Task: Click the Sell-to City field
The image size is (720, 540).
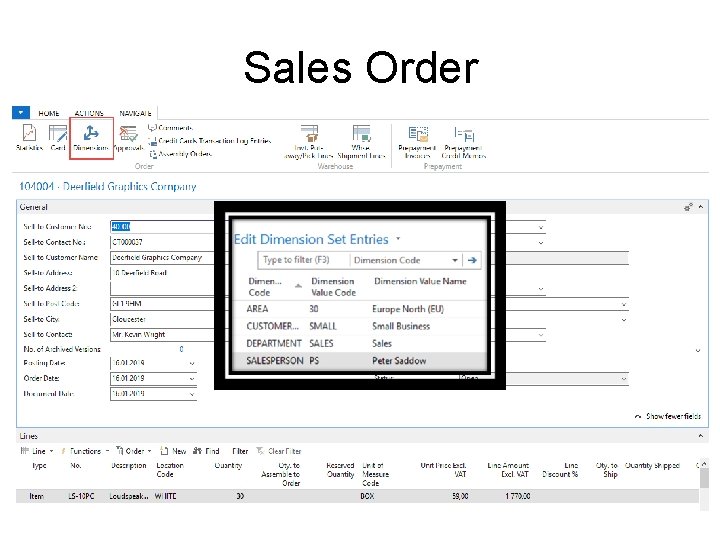Action: coord(162,319)
